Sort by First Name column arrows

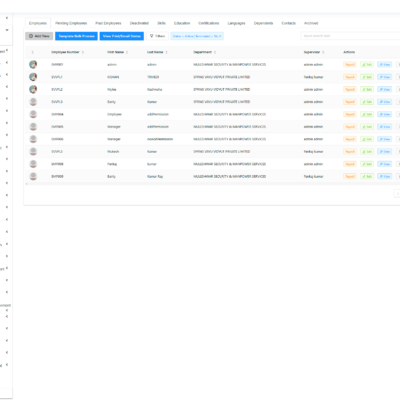127,52
